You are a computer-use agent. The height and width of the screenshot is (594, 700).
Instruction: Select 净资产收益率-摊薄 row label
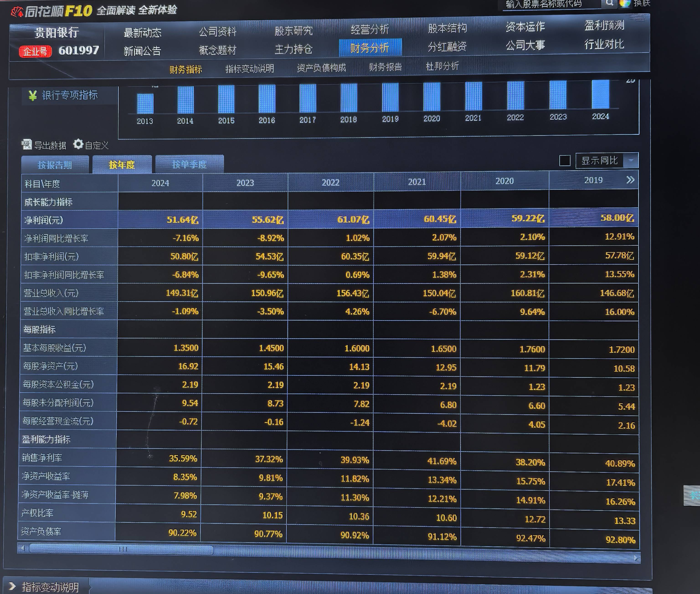coord(55,495)
